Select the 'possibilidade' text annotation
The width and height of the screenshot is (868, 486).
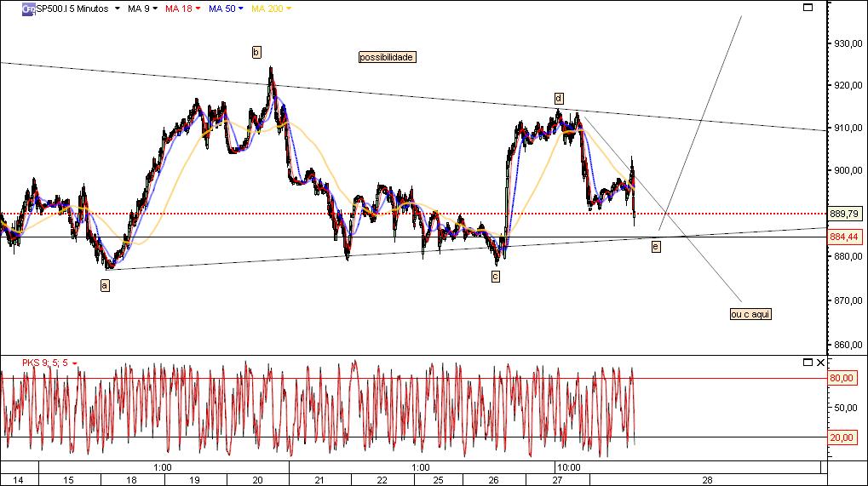(387, 57)
